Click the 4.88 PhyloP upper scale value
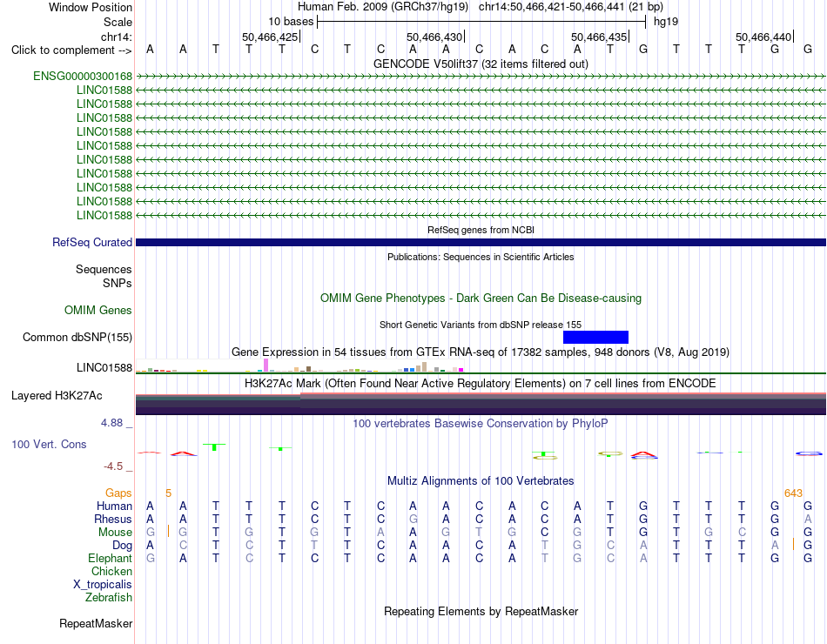The width and height of the screenshot is (827, 644). coord(111,423)
